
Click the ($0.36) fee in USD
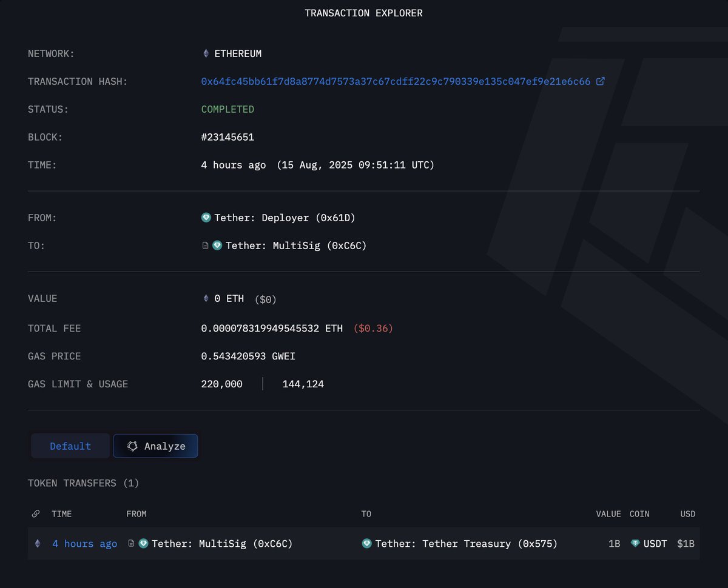[x=373, y=328]
